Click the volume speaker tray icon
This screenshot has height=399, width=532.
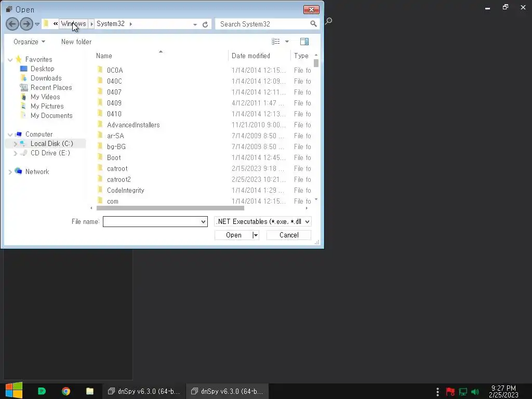[475, 392]
